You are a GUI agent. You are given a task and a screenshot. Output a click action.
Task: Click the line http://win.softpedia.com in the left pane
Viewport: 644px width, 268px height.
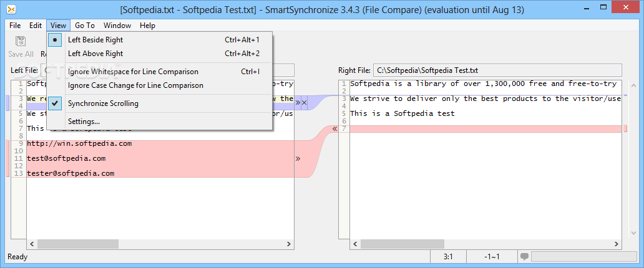pos(79,143)
